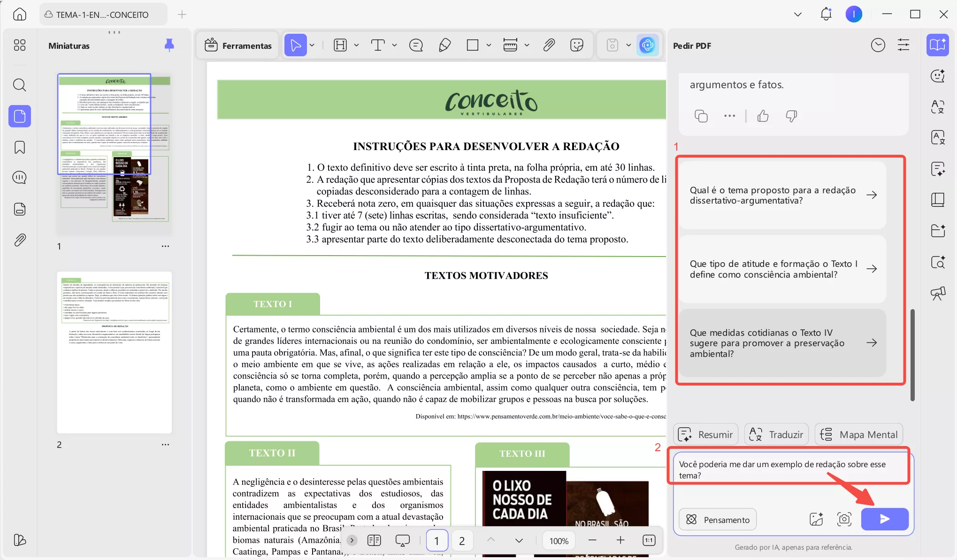Open the save options dropdown

point(628,45)
